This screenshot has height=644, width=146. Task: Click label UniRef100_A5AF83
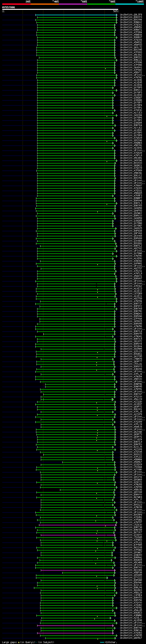coord(131,45)
